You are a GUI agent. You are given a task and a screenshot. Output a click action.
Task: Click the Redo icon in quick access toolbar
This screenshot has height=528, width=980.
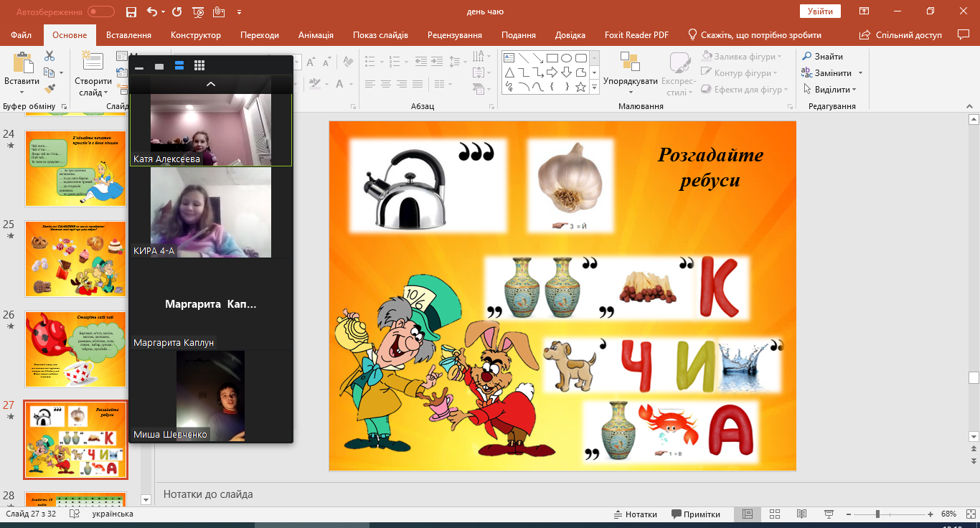pos(177,11)
